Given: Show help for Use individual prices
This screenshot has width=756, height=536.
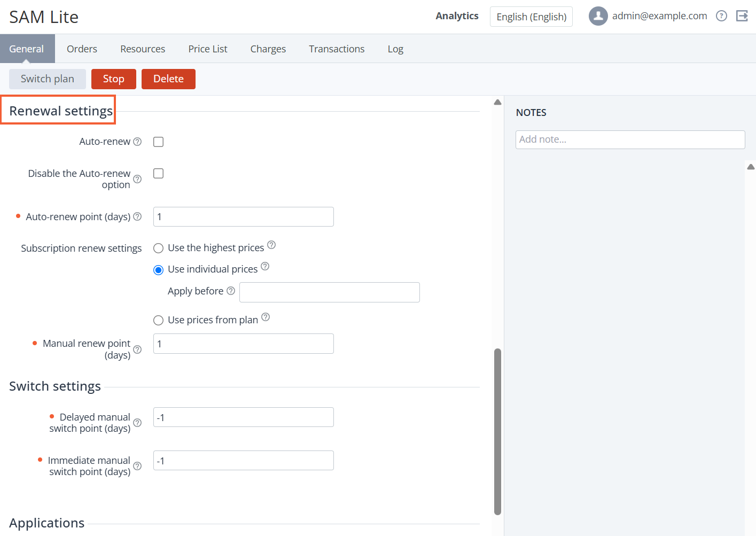Looking at the screenshot, I should [x=265, y=266].
